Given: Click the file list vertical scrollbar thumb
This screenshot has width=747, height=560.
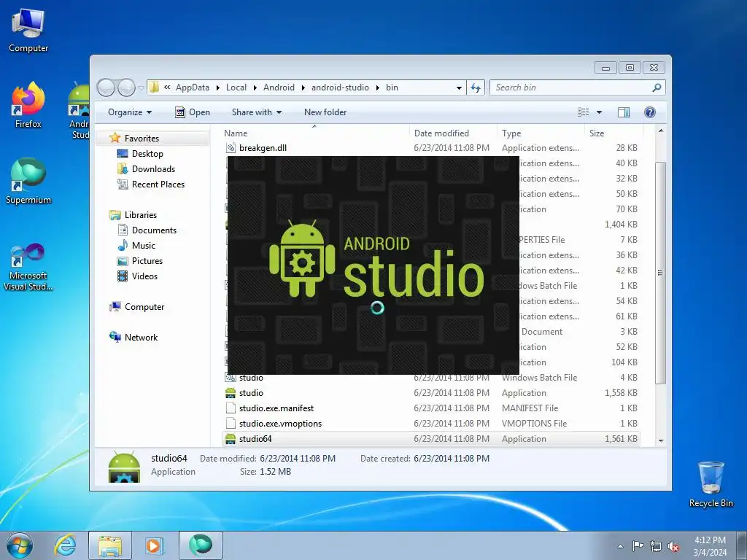Looking at the screenshot, I should click(x=660, y=273).
